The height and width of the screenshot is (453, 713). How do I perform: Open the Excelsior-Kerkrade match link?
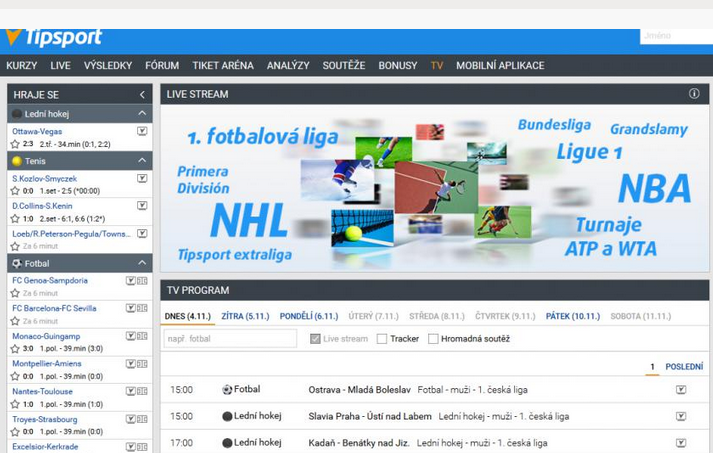(45, 447)
